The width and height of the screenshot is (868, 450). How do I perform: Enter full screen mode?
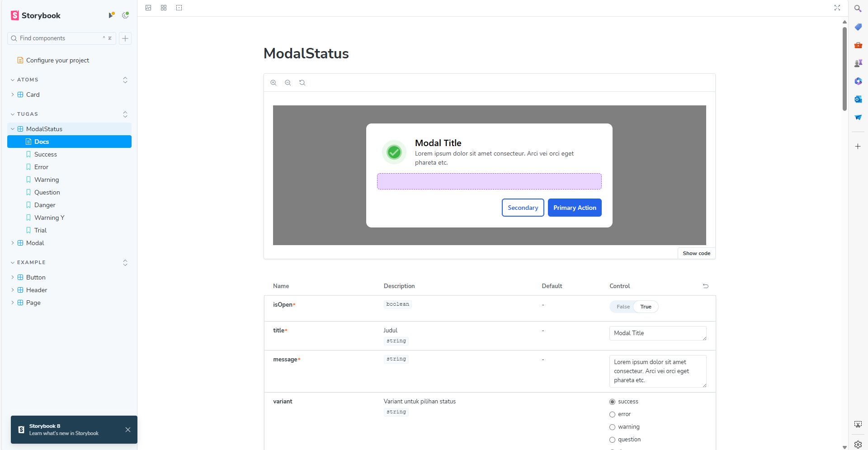[x=837, y=8]
